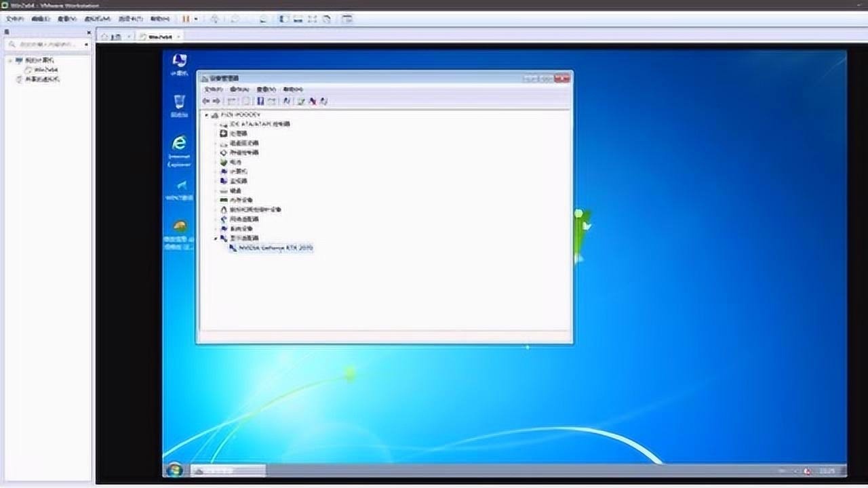Collapse the root computer node in Device Manager
Viewport: 868px width, 488px height.
click(x=207, y=115)
